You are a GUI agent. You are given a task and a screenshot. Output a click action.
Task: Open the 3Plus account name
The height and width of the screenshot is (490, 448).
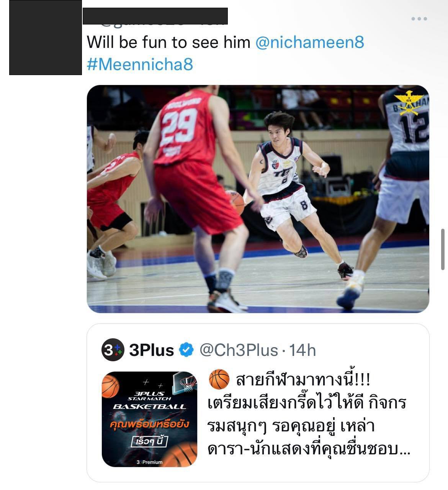click(152, 350)
